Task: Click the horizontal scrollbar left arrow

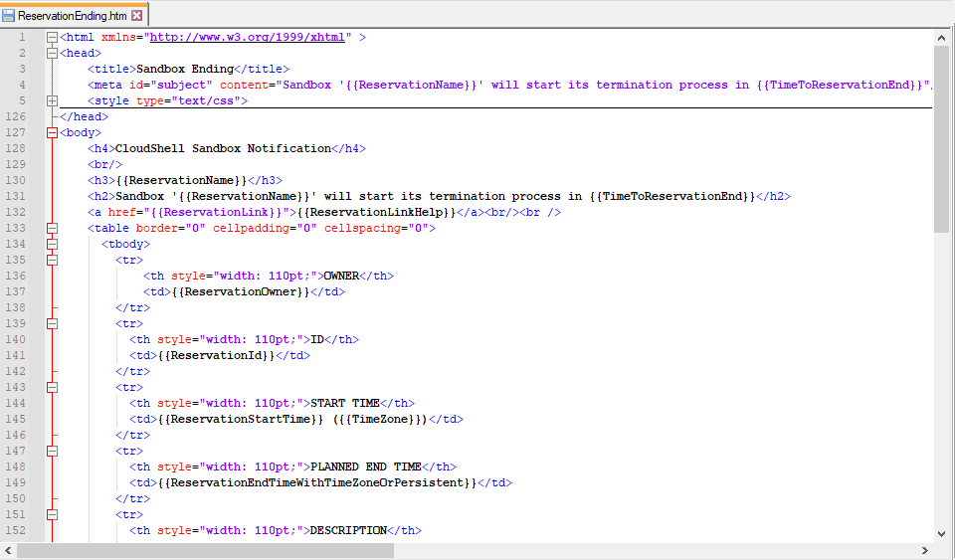Action: pos(9,550)
